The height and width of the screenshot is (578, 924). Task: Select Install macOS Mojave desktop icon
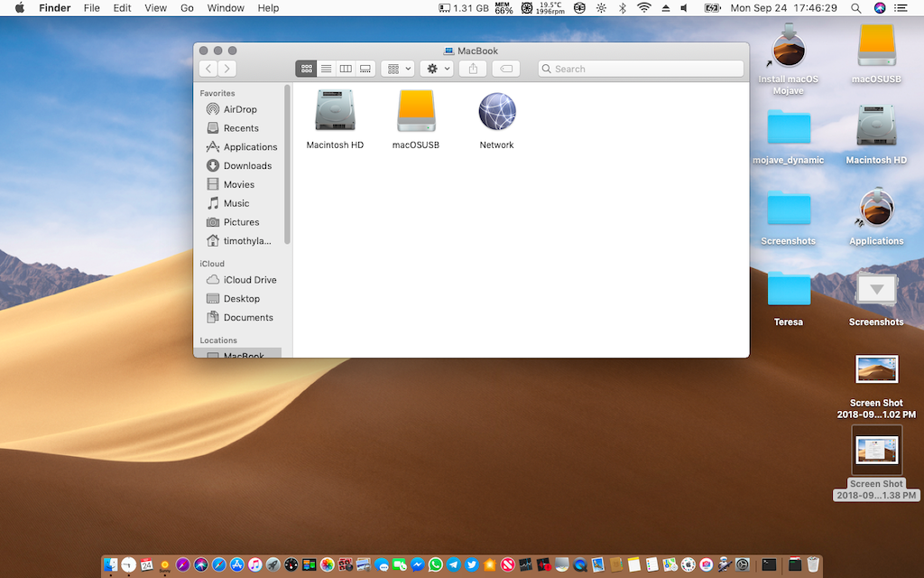coord(789,46)
